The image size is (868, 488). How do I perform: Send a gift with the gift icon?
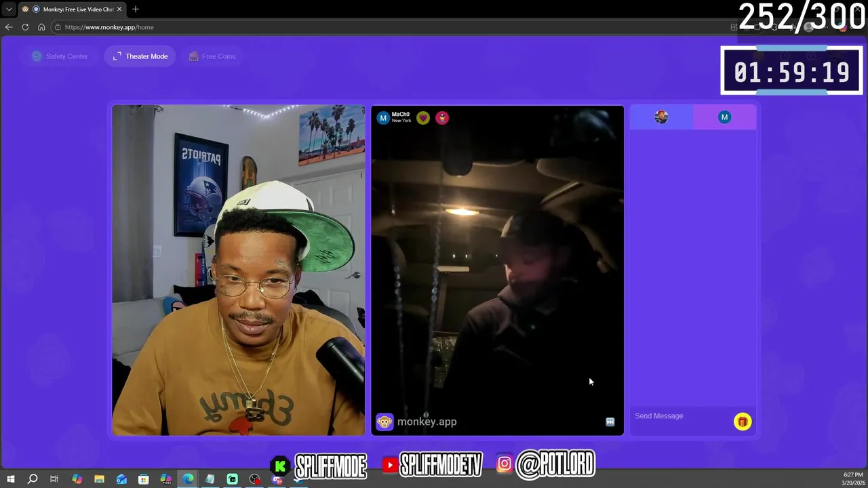[x=743, y=422]
